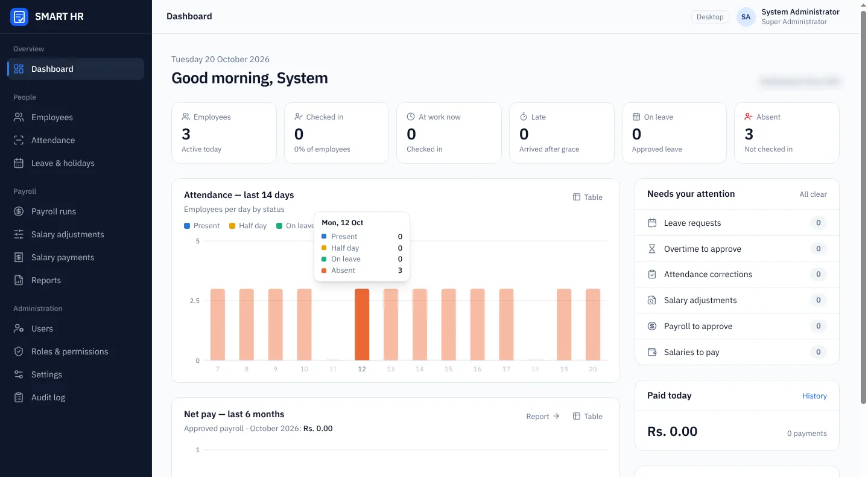Click the Absent stat card
Image resolution: width=868 pixels, height=477 pixels.
(787, 133)
